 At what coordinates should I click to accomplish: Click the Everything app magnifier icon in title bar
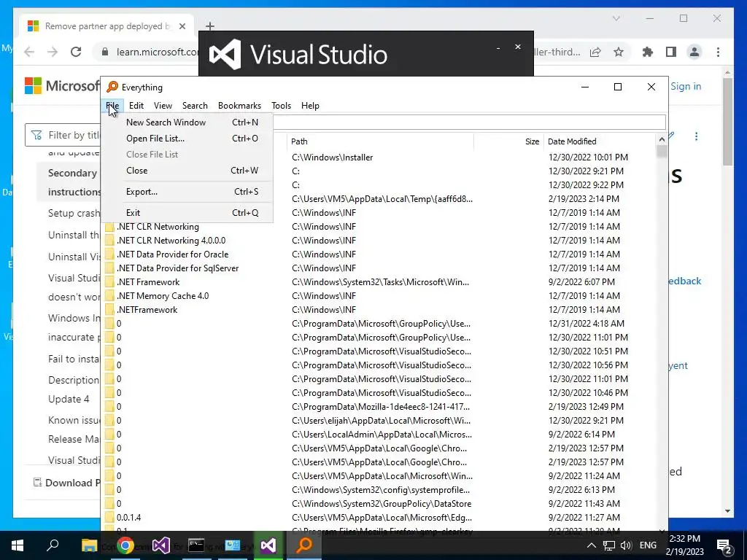click(112, 87)
